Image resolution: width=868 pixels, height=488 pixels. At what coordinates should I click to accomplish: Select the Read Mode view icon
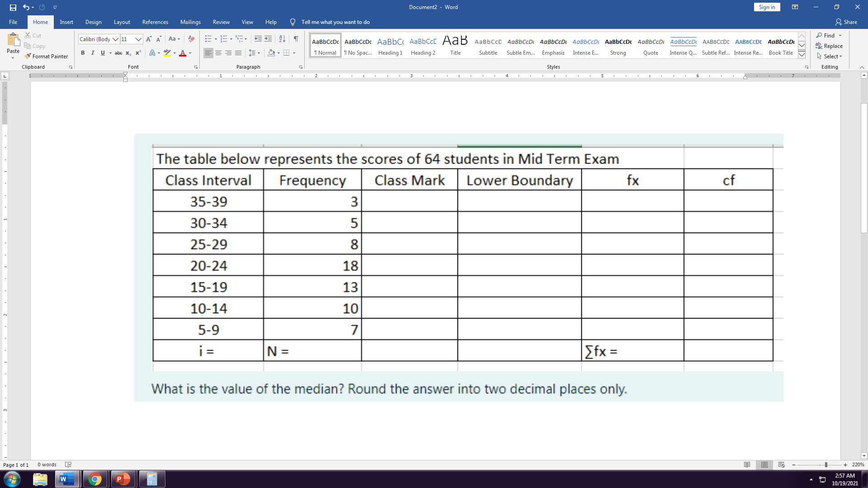[x=748, y=465]
